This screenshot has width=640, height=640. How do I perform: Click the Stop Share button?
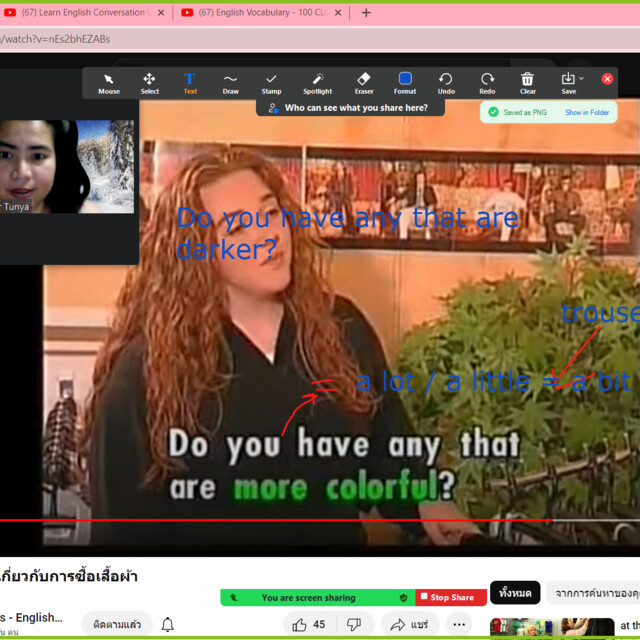tap(451, 597)
